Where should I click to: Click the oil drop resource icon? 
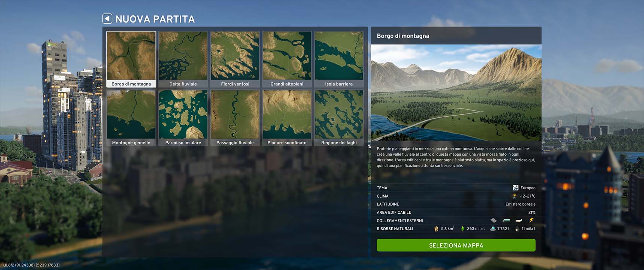517,229
